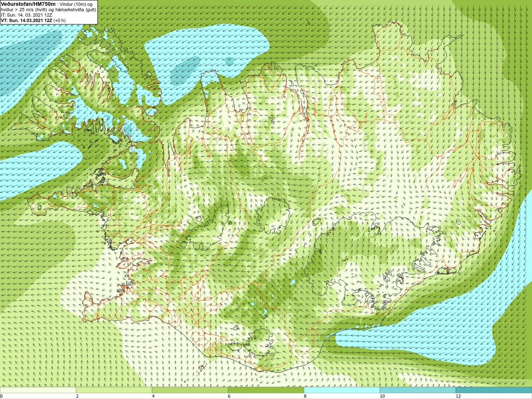532x399 pixels.
Task: Click the legend scale value 8
Action: [305, 396]
